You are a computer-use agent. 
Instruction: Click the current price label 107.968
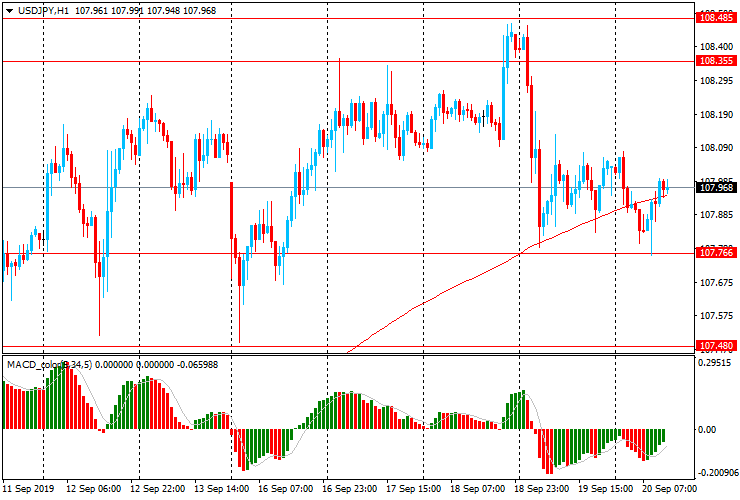pos(717,187)
